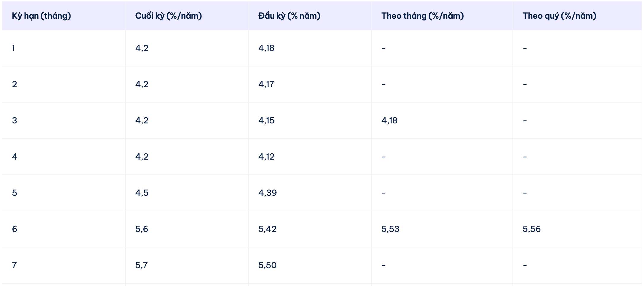Select the 4,18 rate for 1-month term

click(266, 48)
